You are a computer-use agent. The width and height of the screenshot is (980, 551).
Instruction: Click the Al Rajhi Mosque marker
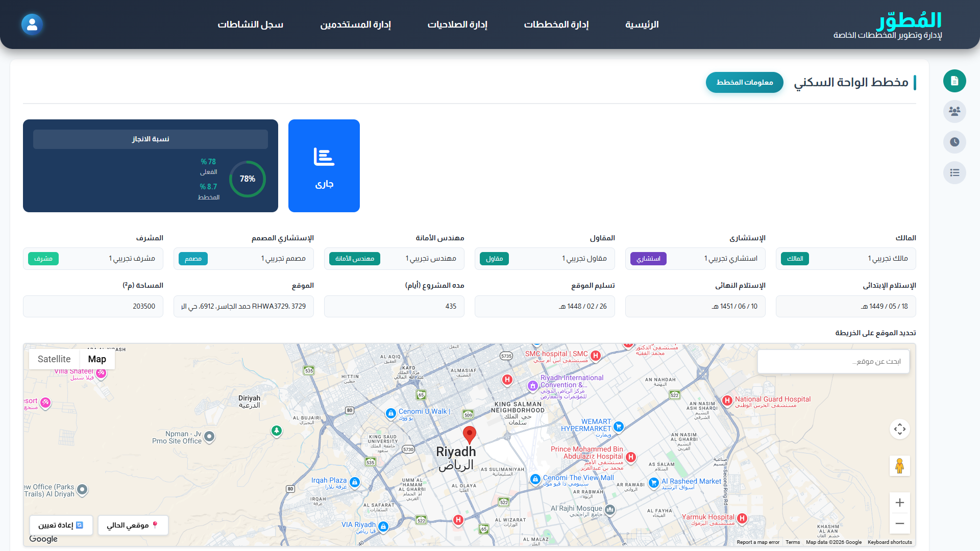pos(610,509)
